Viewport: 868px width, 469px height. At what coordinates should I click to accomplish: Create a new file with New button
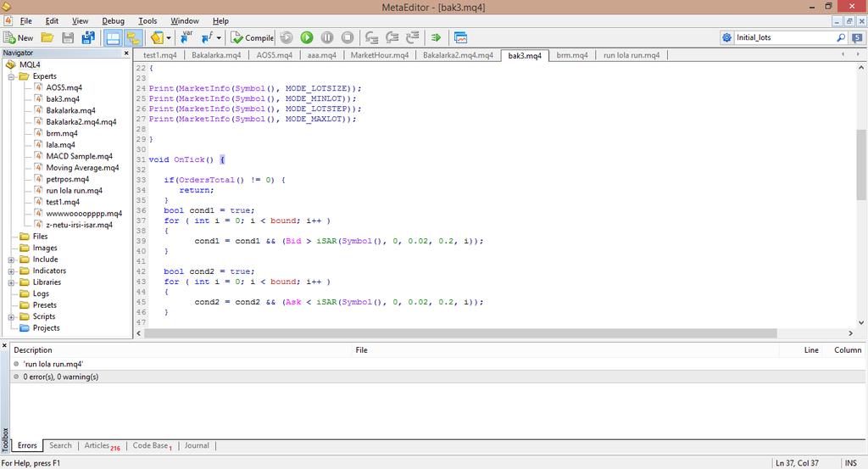click(x=19, y=37)
